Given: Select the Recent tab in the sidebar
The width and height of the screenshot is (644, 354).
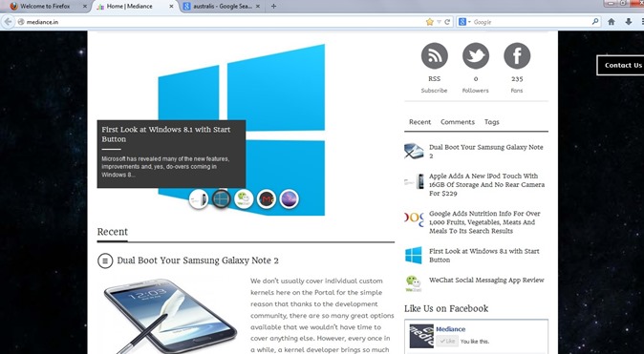Looking at the screenshot, I should [419, 122].
